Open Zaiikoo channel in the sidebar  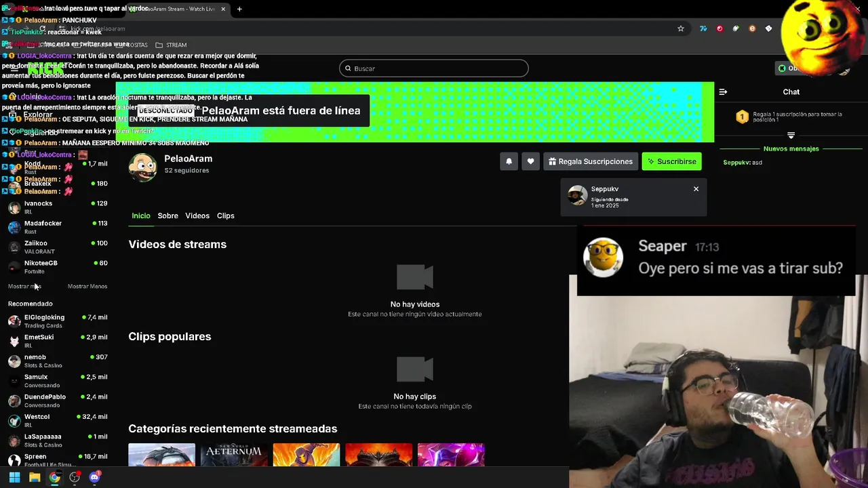[x=58, y=247]
